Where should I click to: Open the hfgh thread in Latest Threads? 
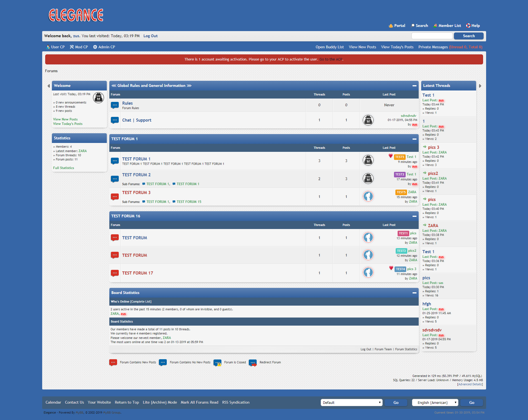[427, 304]
